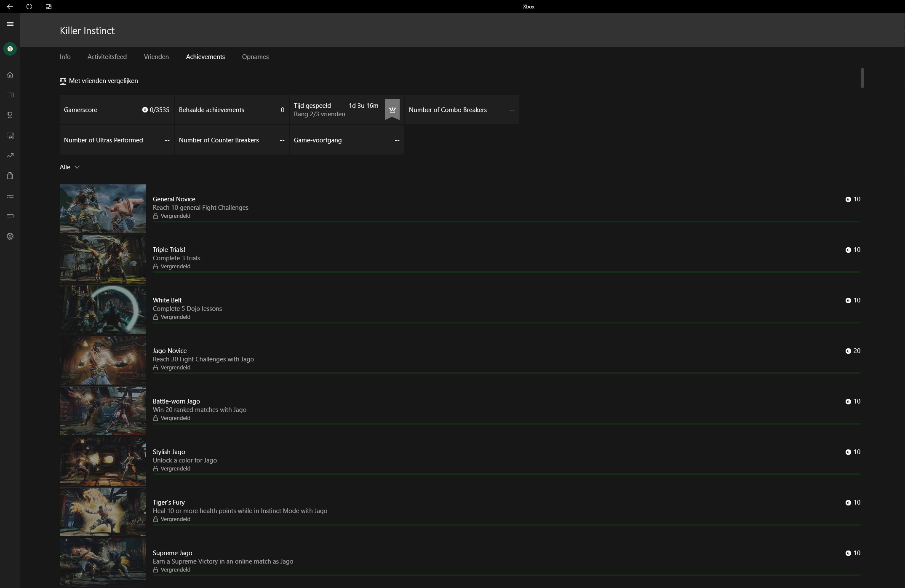Click the snap window icon in title bar
The image size is (905, 588).
point(48,6)
